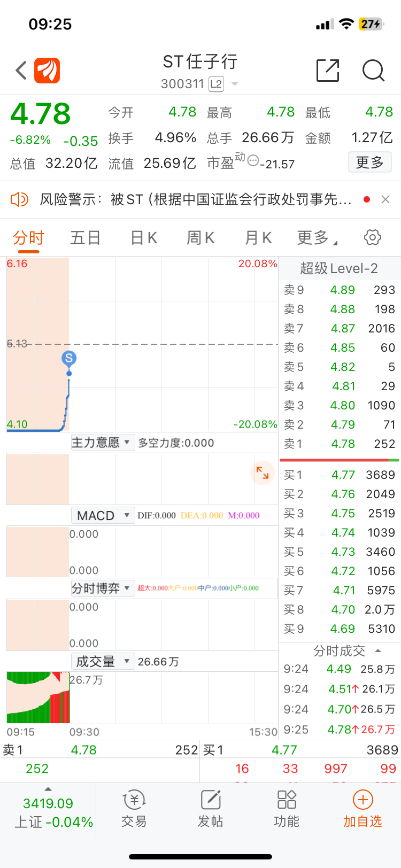The height and width of the screenshot is (868, 401).
Task: Switch to 分时 tab
Action: click(28, 237)
